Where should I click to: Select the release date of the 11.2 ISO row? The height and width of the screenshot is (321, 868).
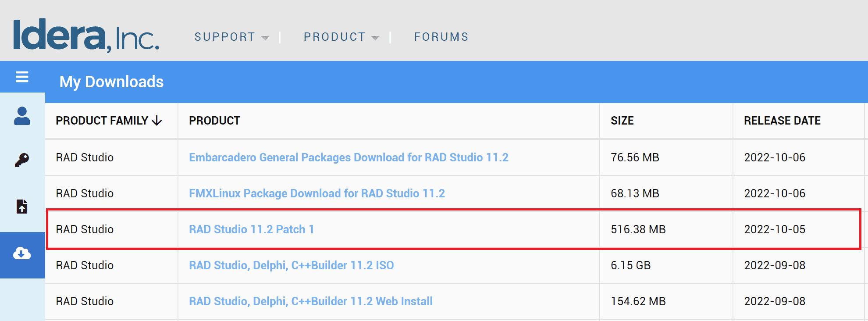775,265
